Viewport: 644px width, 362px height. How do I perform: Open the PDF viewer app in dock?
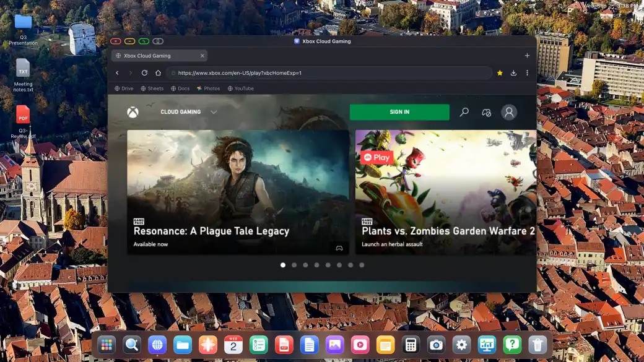click(284, 345)
